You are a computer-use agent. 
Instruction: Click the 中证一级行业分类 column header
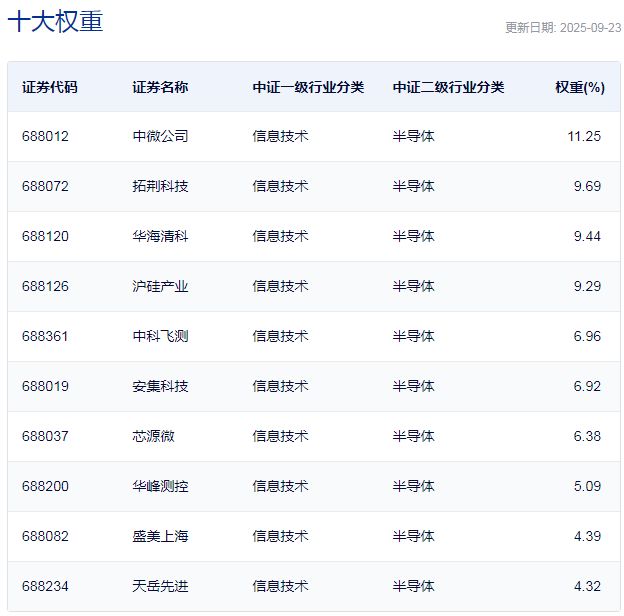pos(308,87)
